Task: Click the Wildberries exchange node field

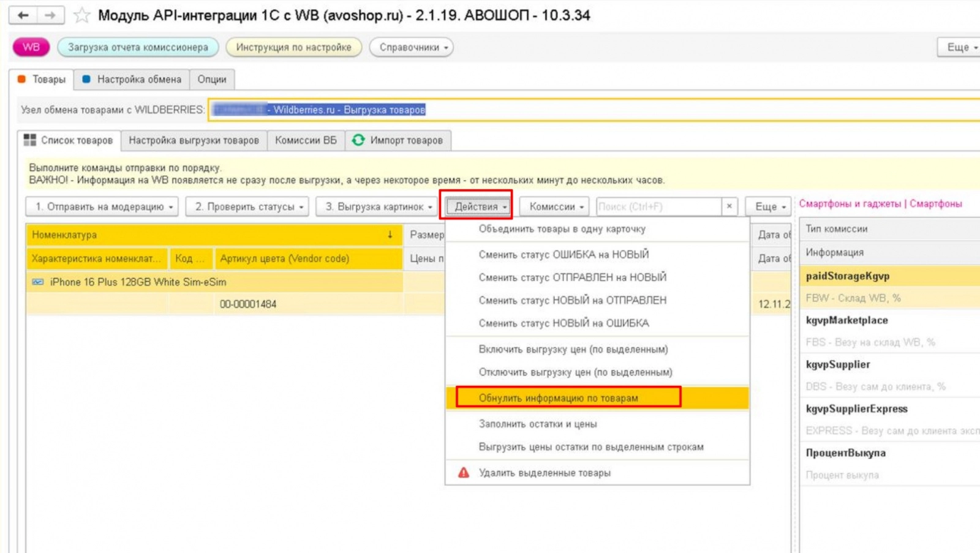Action: click(x=594, y=110)
